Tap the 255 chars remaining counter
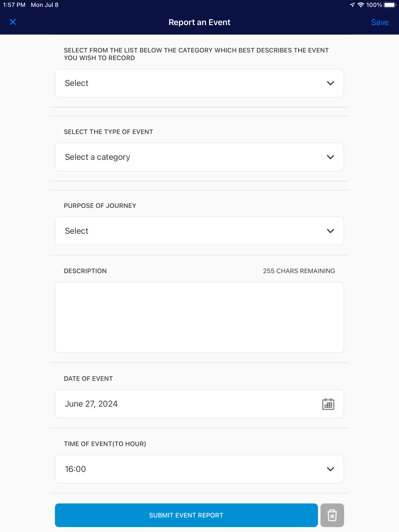399x532 pixels. pos(299,271)
